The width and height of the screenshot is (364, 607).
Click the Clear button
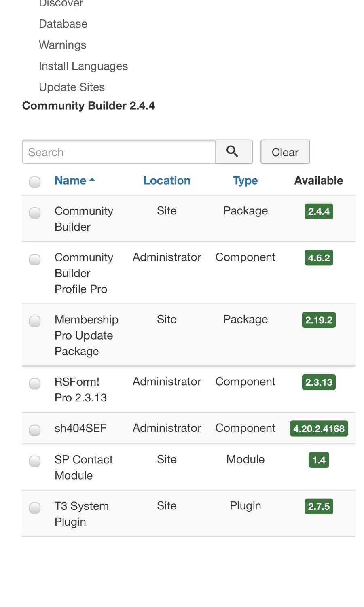click(285, 152)
